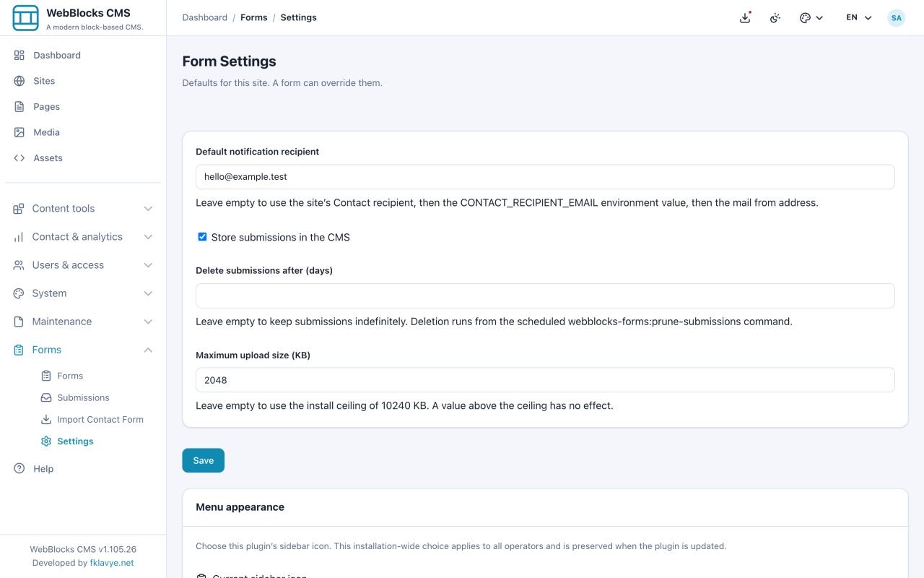Click the Menu appearance heading
The height and width of the screenshot is (578, 924).
coord(240,507)
